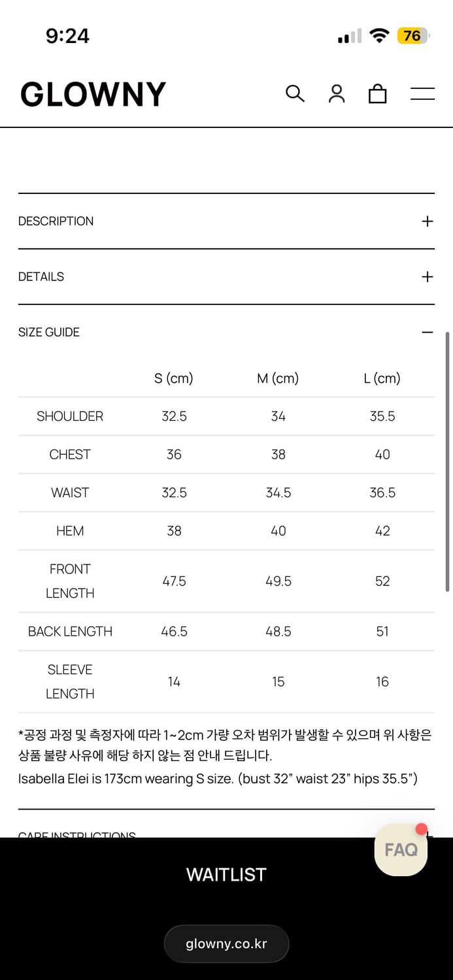Open the shopping bag icon
453x980 pixels.
coord(378,94)
